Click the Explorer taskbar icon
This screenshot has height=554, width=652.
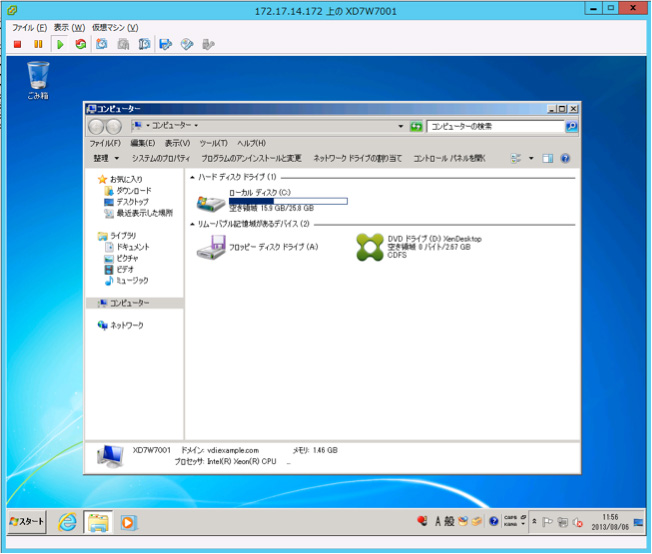click(98, 522)
